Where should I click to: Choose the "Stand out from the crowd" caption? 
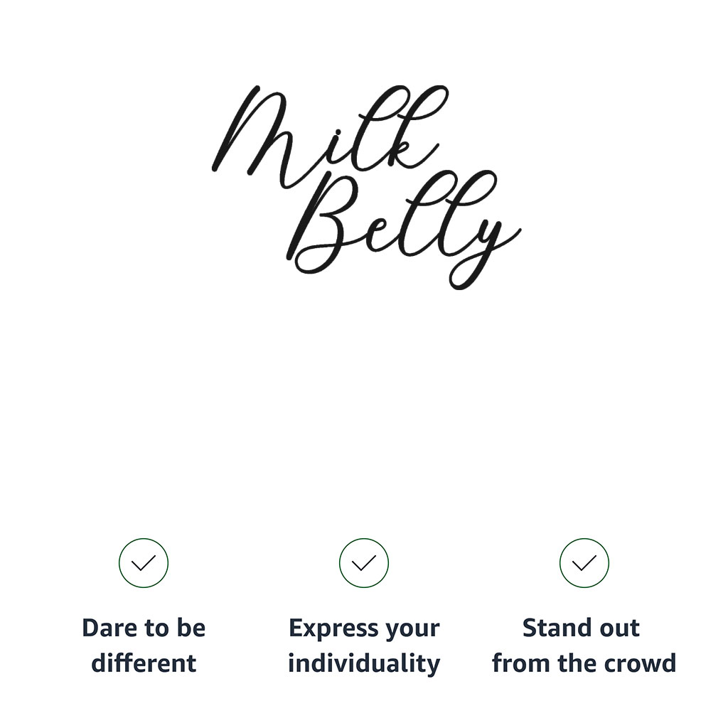(584, 646)
